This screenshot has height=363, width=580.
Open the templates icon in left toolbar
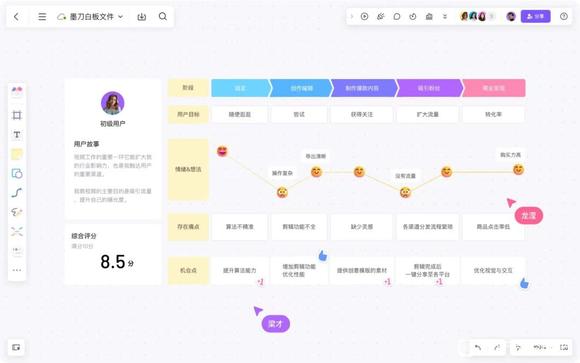point(17,91)
